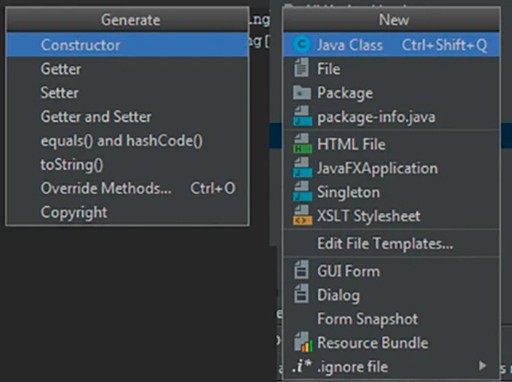Generate toString() method
This screenshot has height=382, width=512.
click(127, 165)
